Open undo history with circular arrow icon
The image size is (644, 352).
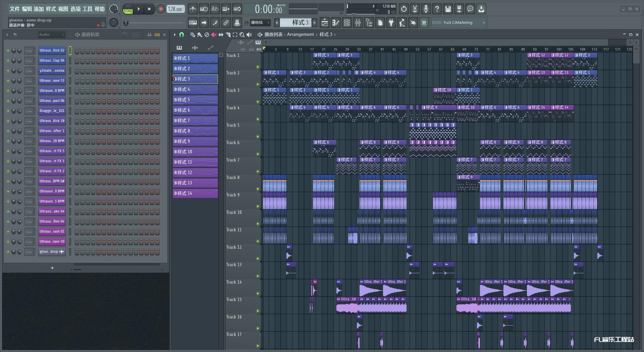[404, 9]
